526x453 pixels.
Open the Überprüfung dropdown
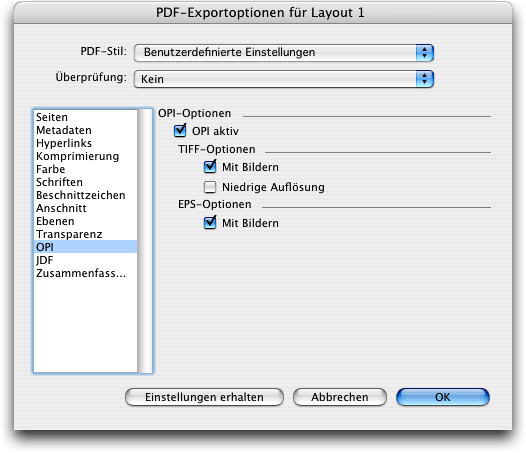click(x=284, y=79)
